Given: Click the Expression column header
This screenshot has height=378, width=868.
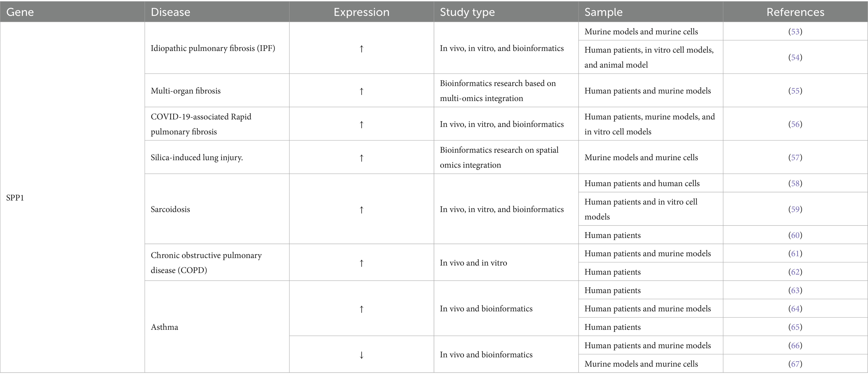Looking at the screenshot, I should coord(361,12).
